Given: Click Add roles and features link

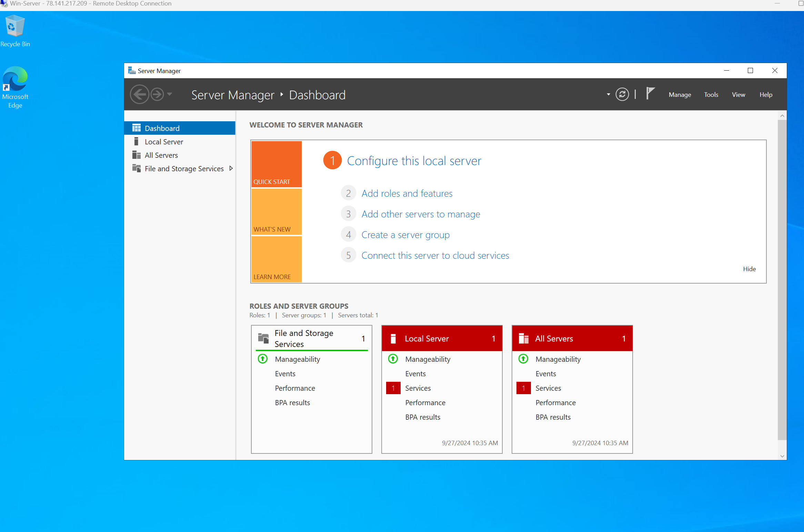Looking at the screenshot, I should click(x=407, y=193).
